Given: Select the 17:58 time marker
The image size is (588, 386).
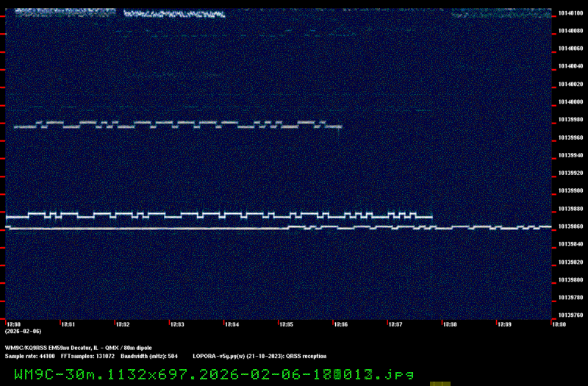Looking at the screenshot, I should (x=449, y=324).
